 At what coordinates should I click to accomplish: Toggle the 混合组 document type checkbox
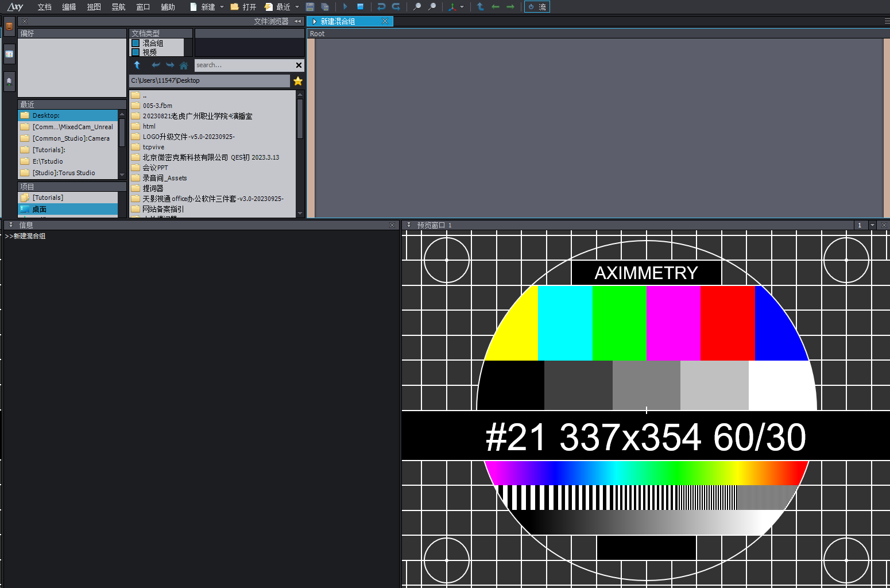click(136, 43)
